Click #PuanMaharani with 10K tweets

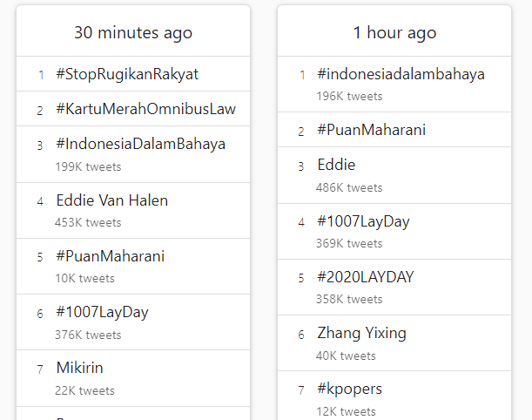(111, 256)
